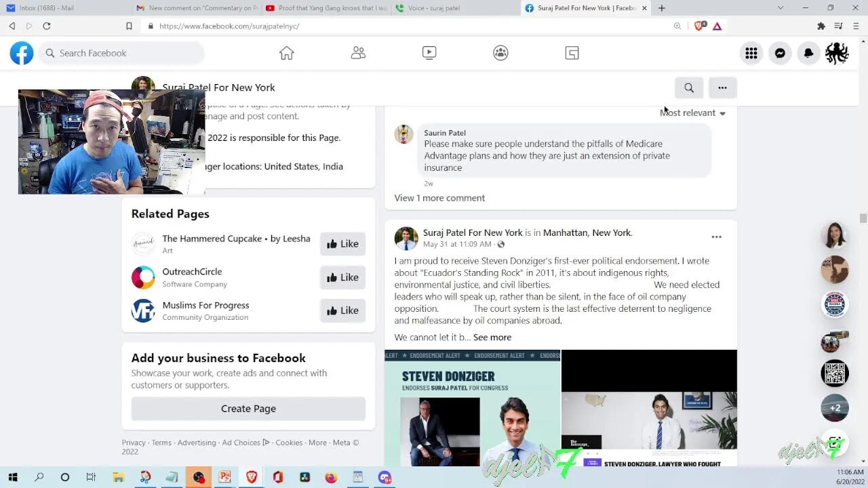Screen dimensions: 868x488
Task: Open Privacy footer link
Action: [134, 443]
